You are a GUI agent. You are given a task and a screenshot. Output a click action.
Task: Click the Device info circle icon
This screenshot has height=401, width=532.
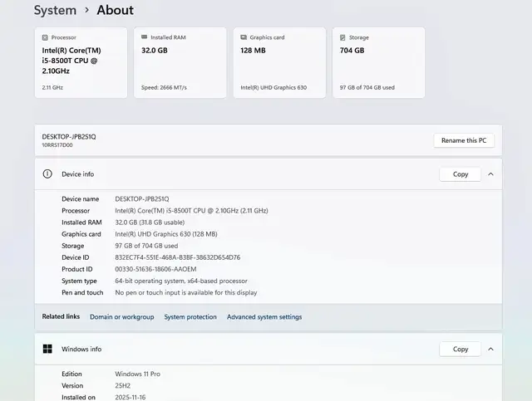pyautogui.click(x=47, y=174)
